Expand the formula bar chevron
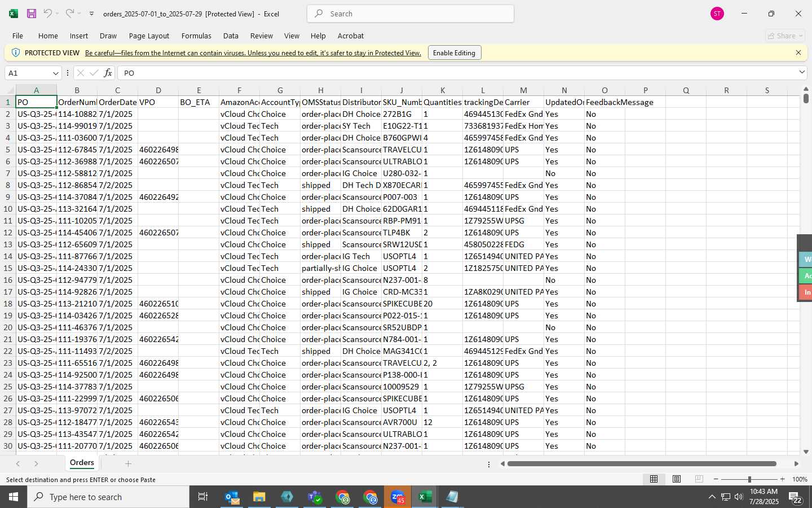Viewport: 812px width, 508px height. 802,72
